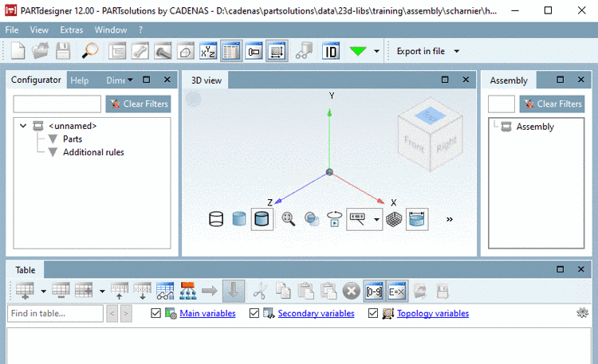Viewport: 598px width, 364px height.
Task: Toggle dimensioning cylinder icon in 3D view
Action: (417, 219)
